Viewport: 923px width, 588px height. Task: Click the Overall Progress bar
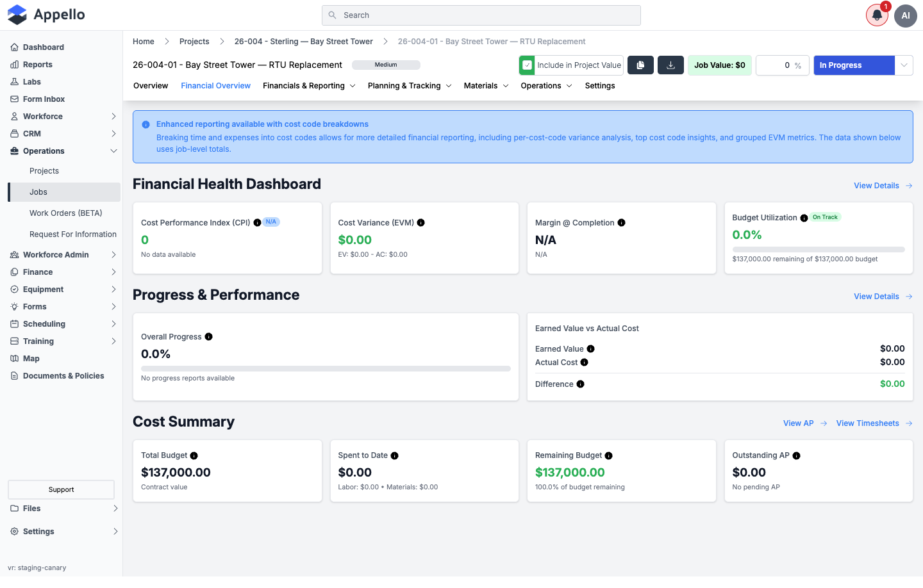click(x=326, y=369)
